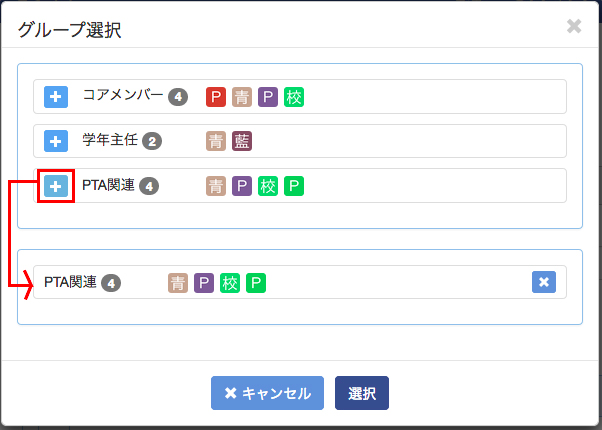Confirm with the 選択 button
The image size is (602, 430).
362,393
